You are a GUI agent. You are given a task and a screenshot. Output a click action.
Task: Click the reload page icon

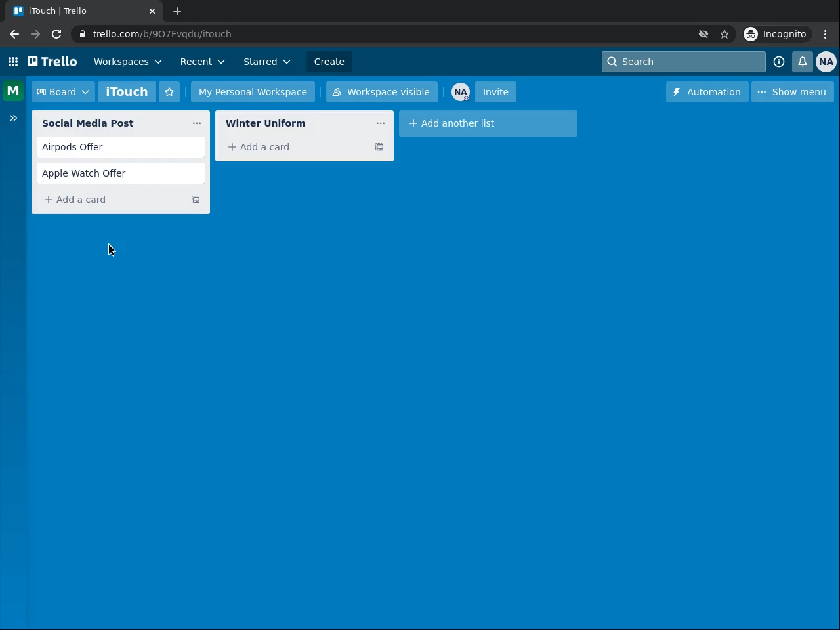click(56, 34)
